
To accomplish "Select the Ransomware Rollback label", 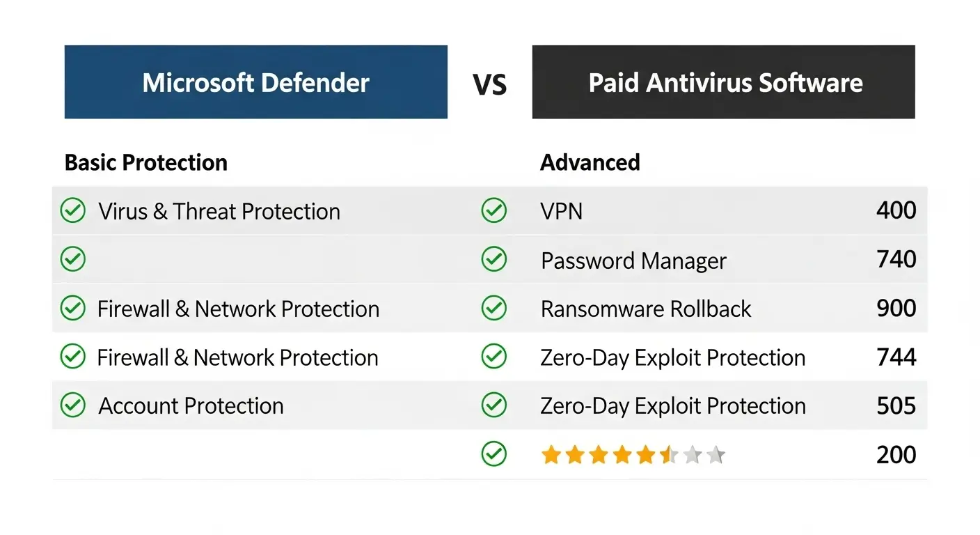I will (646, 309).
